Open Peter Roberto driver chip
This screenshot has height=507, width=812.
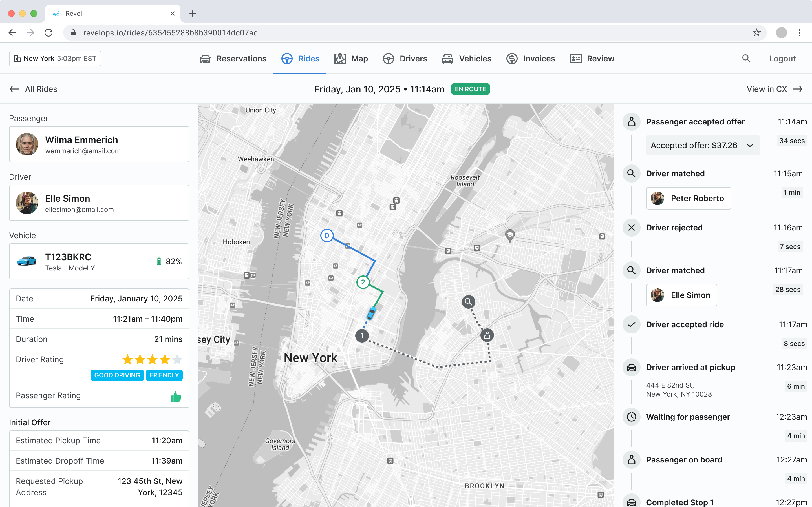(689, 199)
